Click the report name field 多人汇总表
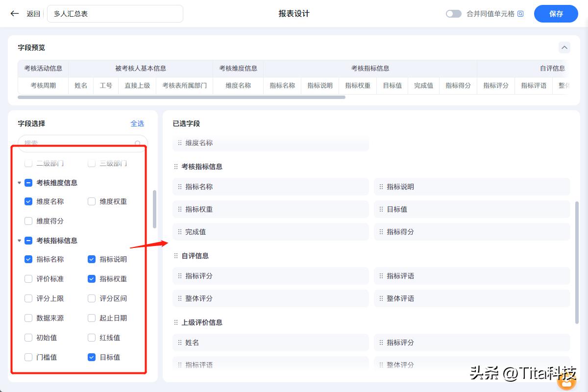The height and width of the screenshot is (392, 588). 115,14
